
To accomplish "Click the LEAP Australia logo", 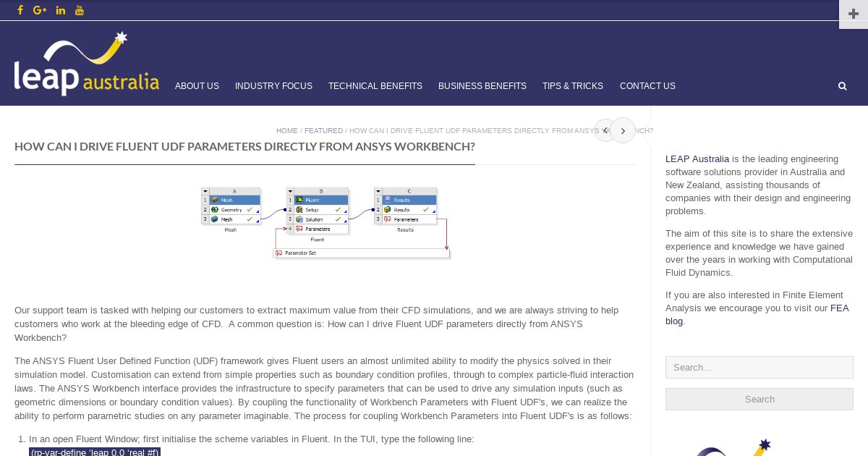I will point(87,64).
